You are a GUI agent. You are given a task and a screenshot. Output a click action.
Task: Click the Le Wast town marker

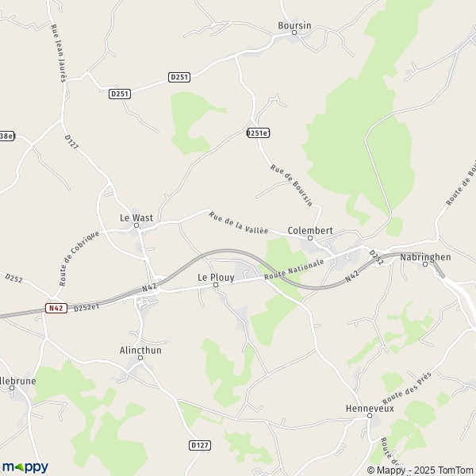point(136,225)
